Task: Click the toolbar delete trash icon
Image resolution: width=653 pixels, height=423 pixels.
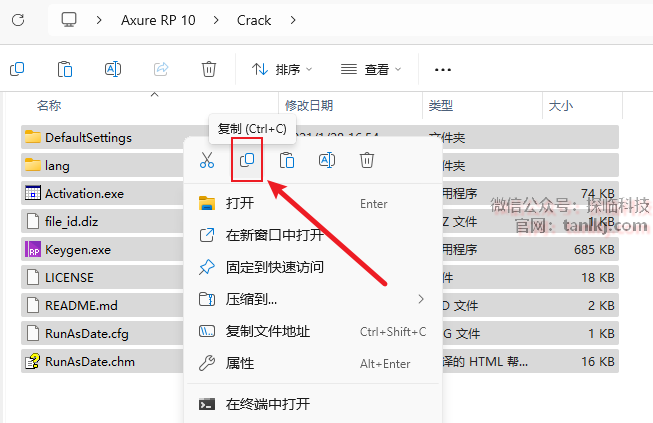Action: point(209,69)
